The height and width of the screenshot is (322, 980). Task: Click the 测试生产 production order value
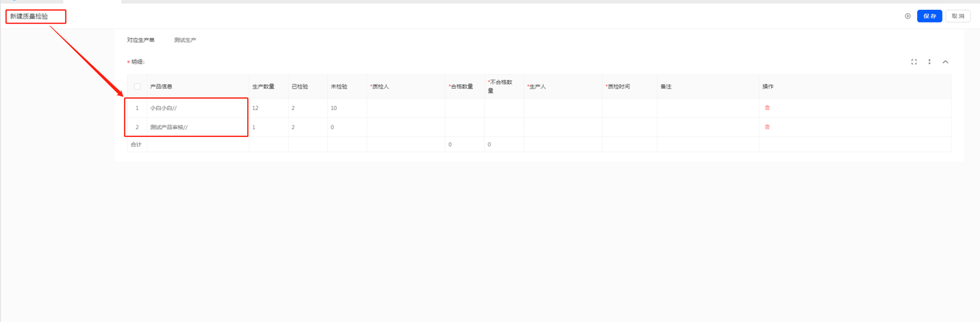(185, 40)
